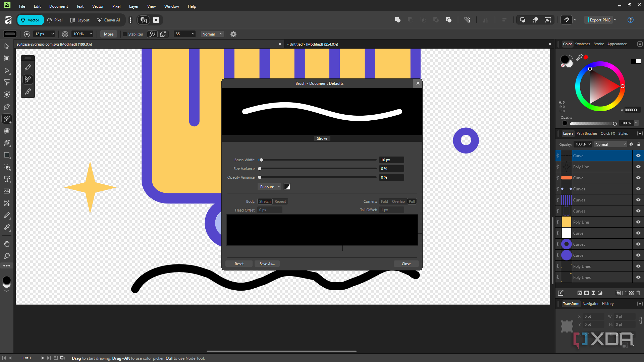Select the Move tool in left toolbar
This screenshot has height=362, width=644.
pos(6,46)
